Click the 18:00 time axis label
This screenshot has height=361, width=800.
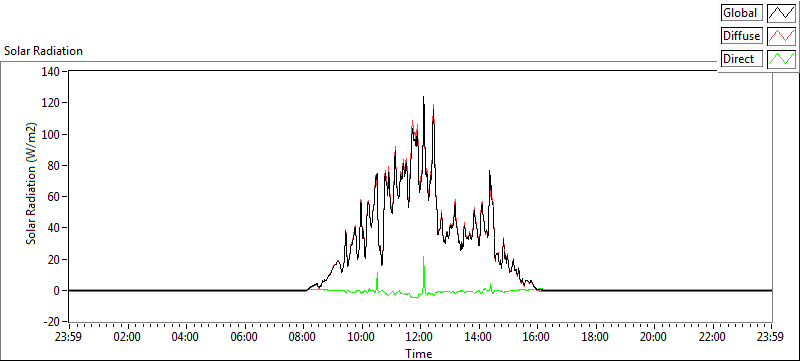[596, 337]
